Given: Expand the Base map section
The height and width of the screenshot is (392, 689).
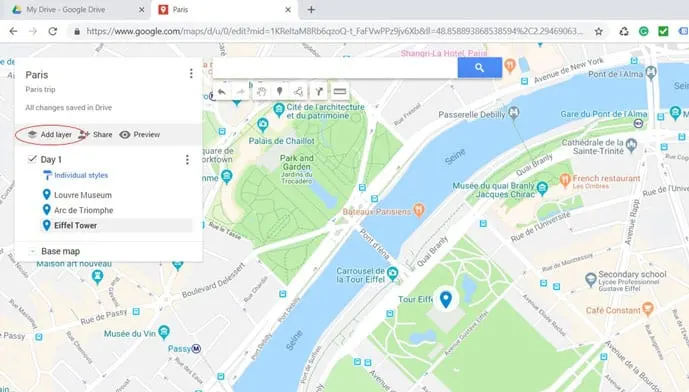Looking at the screenshot, I should pos(32,251).
